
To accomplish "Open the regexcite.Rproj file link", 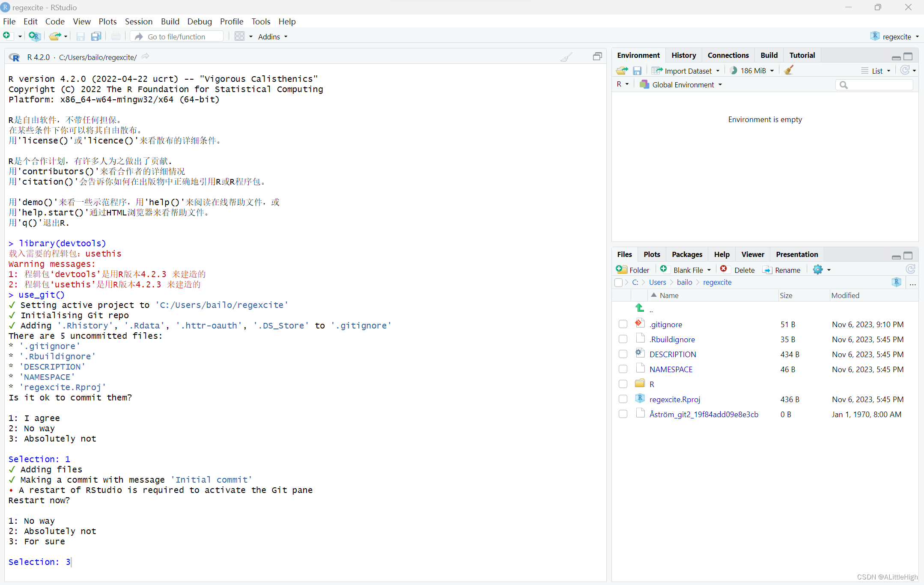I will pos(675,400).
